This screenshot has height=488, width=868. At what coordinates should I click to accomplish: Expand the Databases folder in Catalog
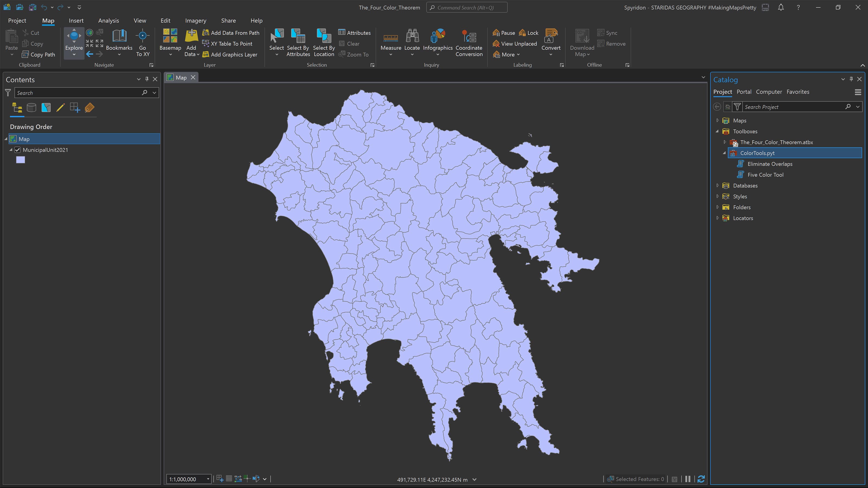[x=717, y=185]
